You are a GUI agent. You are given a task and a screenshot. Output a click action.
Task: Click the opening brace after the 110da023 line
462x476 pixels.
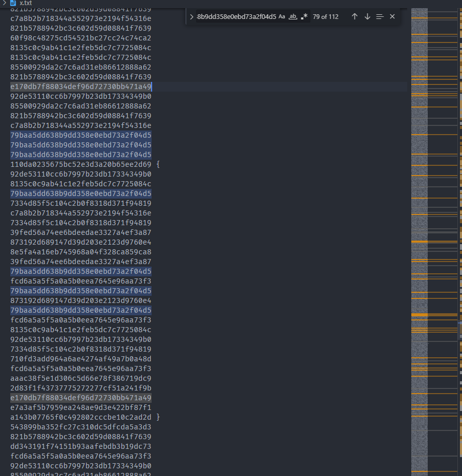[x=157, y=164]
